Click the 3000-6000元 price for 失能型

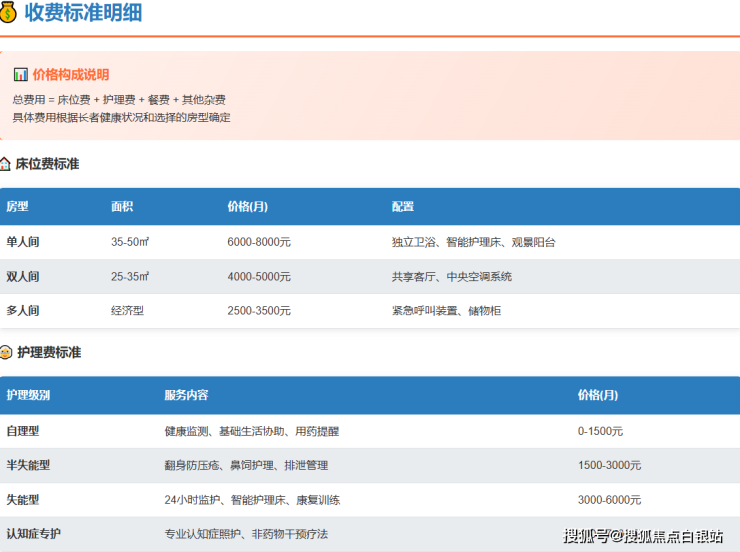pyautogui.click(x=609, y=499)
